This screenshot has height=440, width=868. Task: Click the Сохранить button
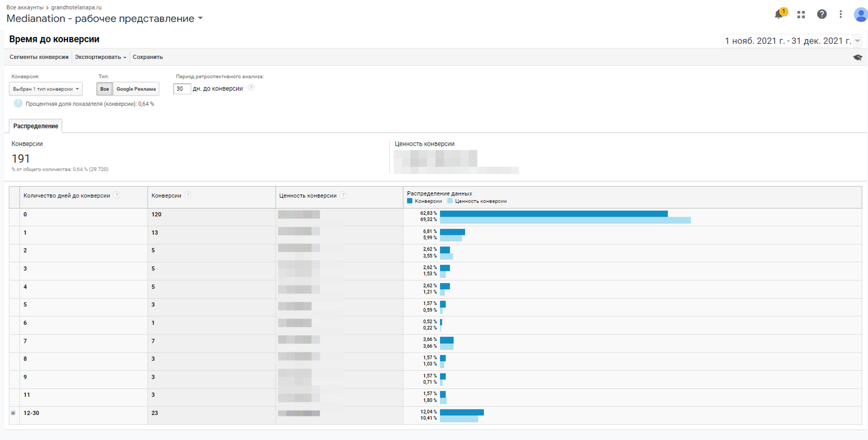(147, 57)
